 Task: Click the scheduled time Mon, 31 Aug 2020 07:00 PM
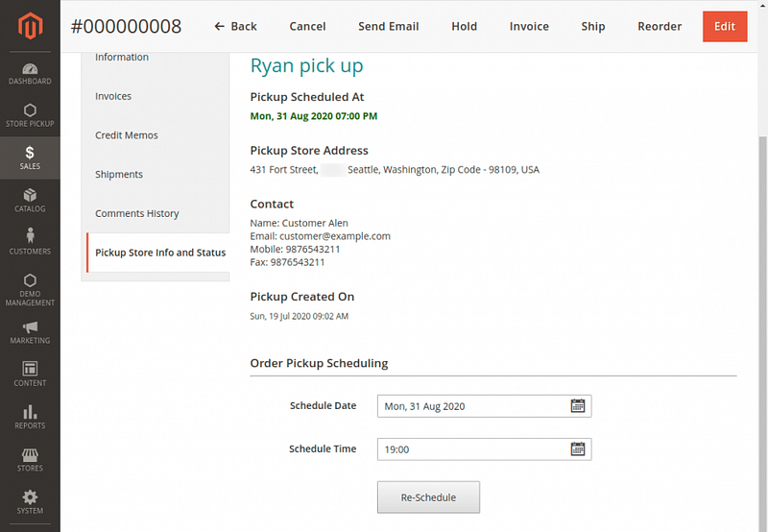(314, 116)
